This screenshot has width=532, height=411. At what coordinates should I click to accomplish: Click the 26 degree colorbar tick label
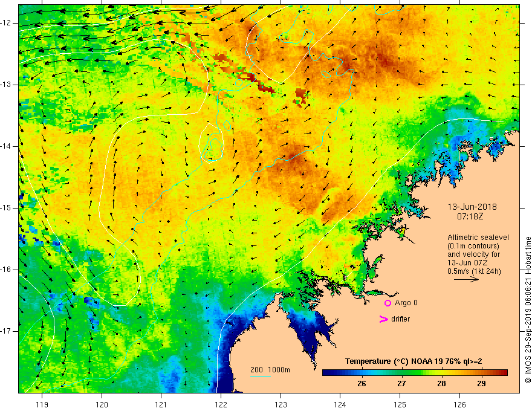pos(362,384)
